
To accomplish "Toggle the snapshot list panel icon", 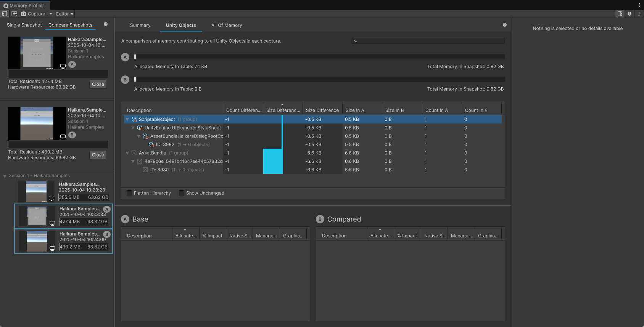I will (x=5, y=14).
